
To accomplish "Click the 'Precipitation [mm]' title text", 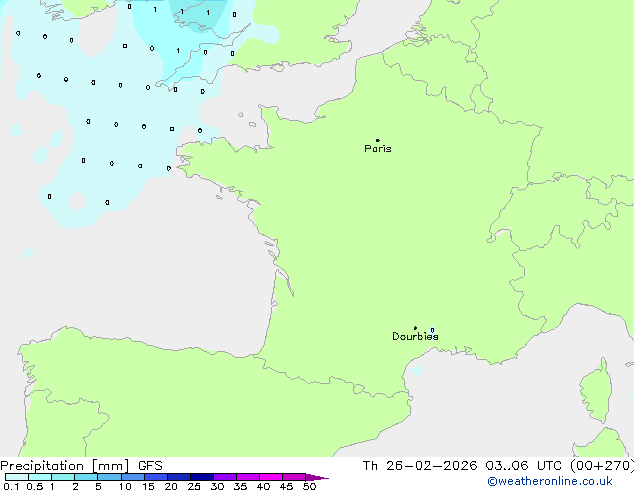I will pyautogui.click(x=65, y=466).
